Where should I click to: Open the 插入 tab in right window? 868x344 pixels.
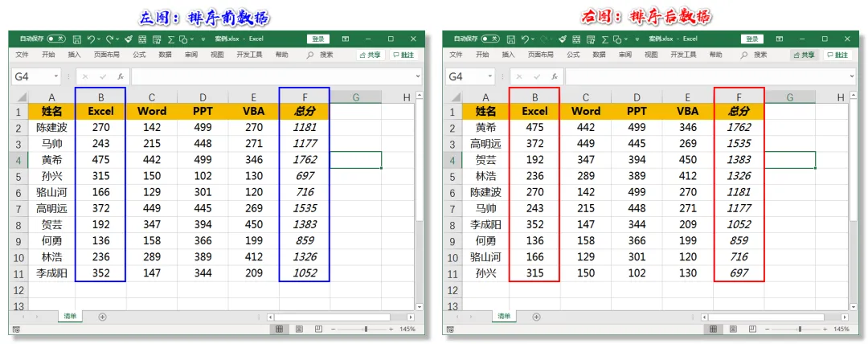(508, 55)
